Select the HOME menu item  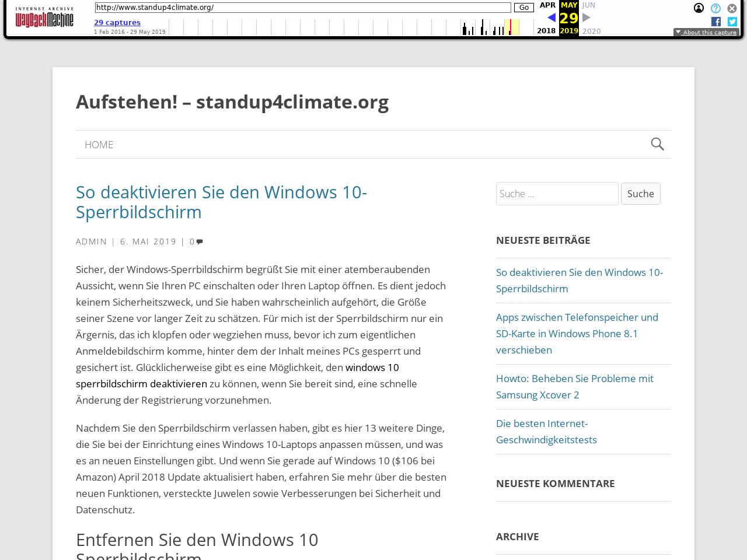99,145
